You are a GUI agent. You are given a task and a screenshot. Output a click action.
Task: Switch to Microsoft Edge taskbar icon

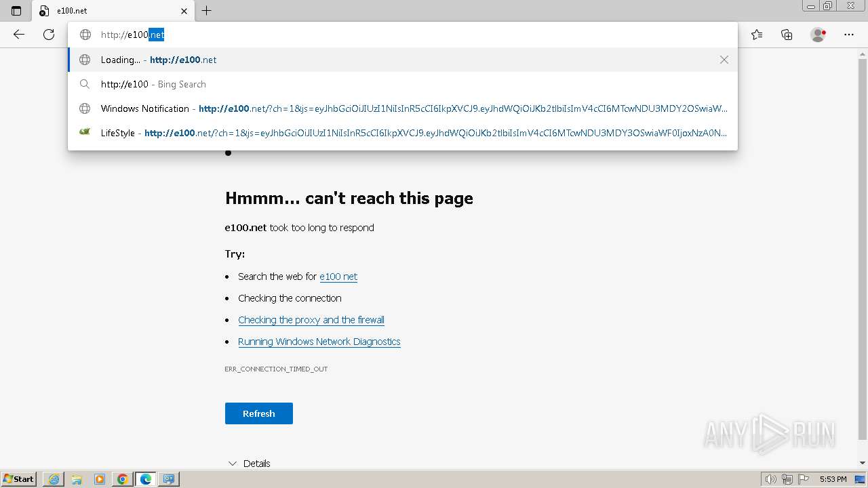click(146, 479)
